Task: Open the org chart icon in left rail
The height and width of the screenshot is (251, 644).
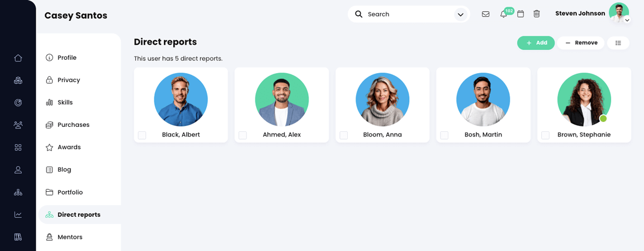Action: (x=18, y=192)
